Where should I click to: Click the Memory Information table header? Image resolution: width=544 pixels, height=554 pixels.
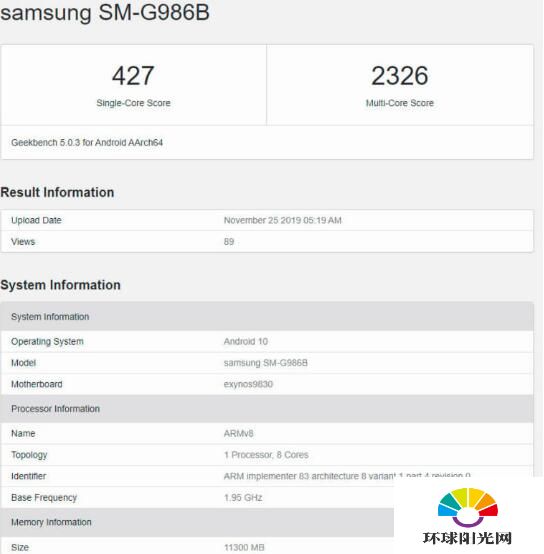[197, 522]
